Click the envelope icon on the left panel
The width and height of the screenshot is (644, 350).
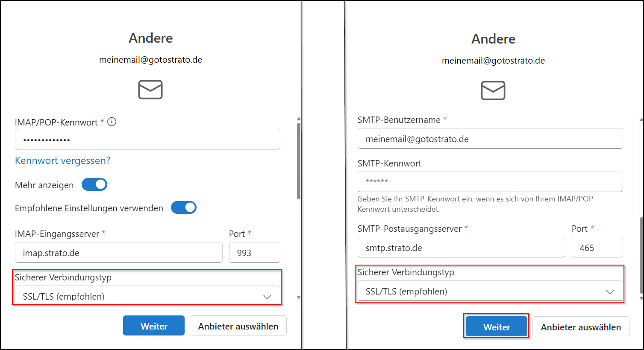pyautogui.click(x=150, y=90)
